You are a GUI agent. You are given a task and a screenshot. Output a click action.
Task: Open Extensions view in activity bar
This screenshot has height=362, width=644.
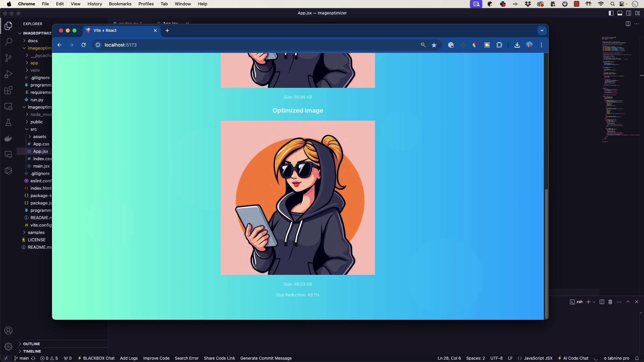pos(8,90)
